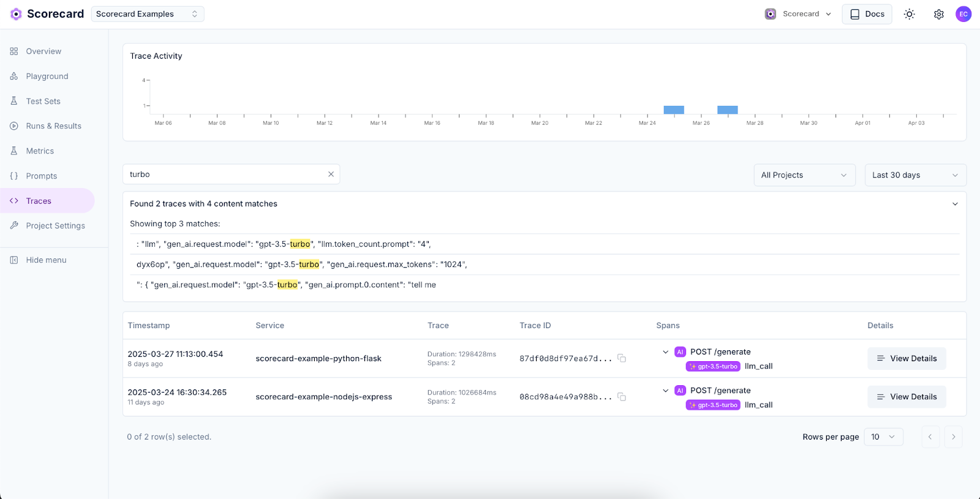This screenshot has width=980, height=499.
Task: Sort by the Timestamp column header
Action: [149, 326]
